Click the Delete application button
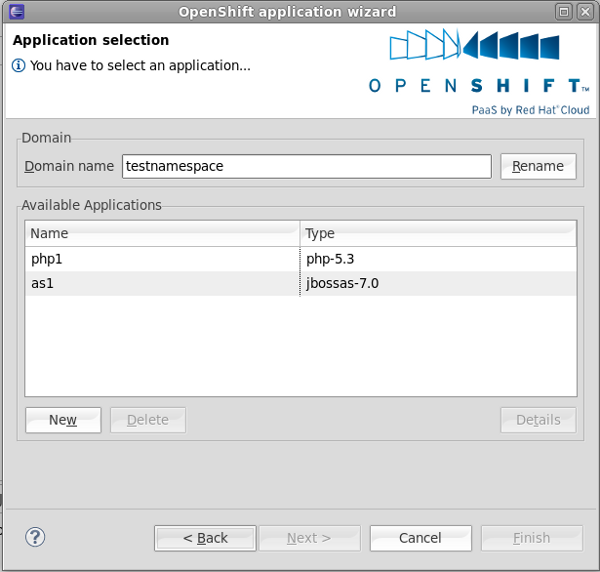 point(148,420)
